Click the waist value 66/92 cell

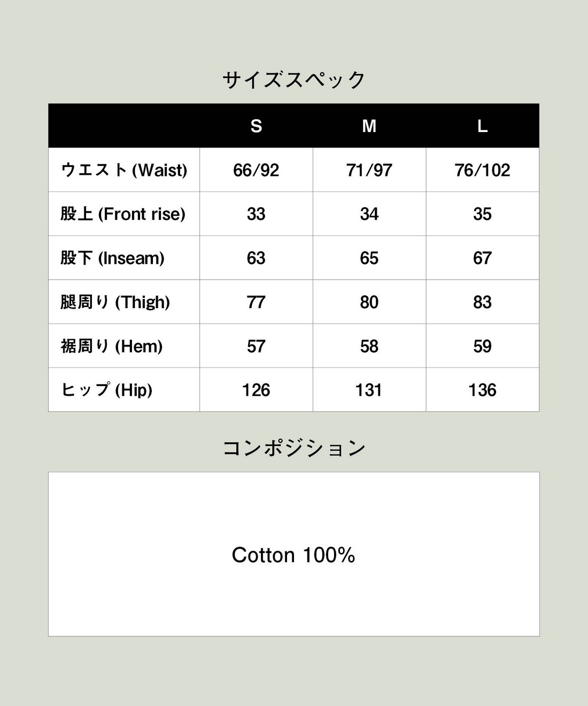256,170
